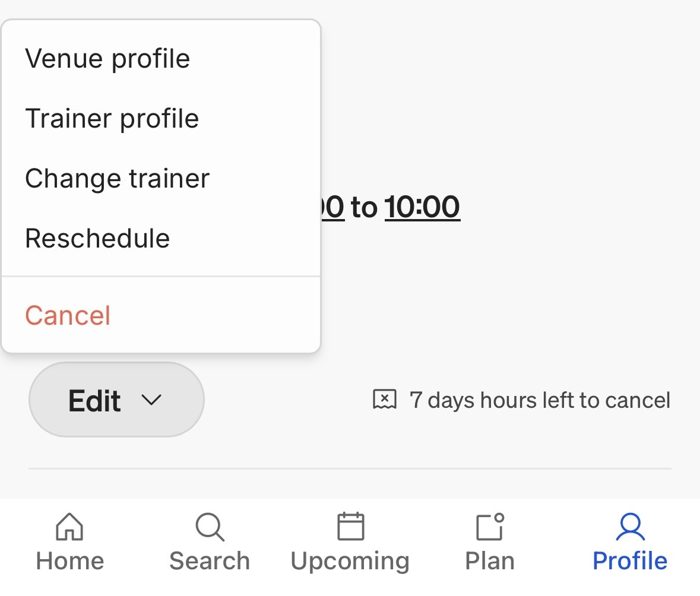This screenshot has height=596, width=700.
Task: Select Reschedule in the dropdown menu
Action: point(161,238)
